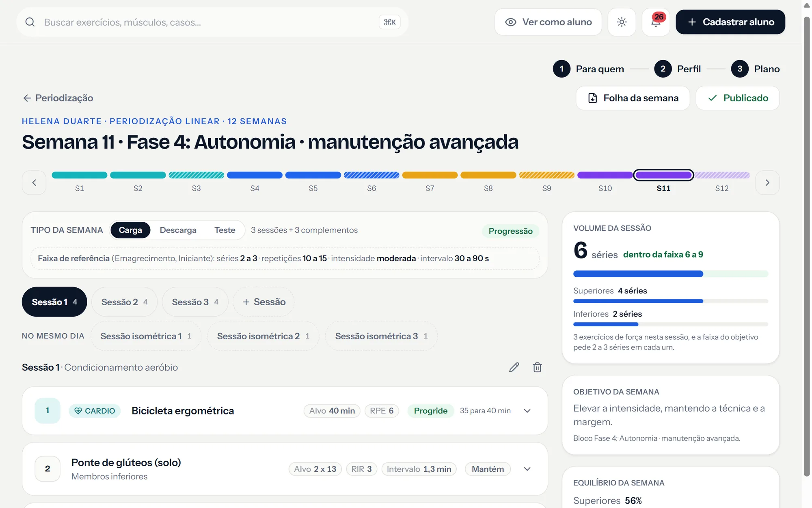This screenshot has height=508, width=812.
Task: Open the Mantém status of Ponte de glúteos
Action: click(488, 469)
